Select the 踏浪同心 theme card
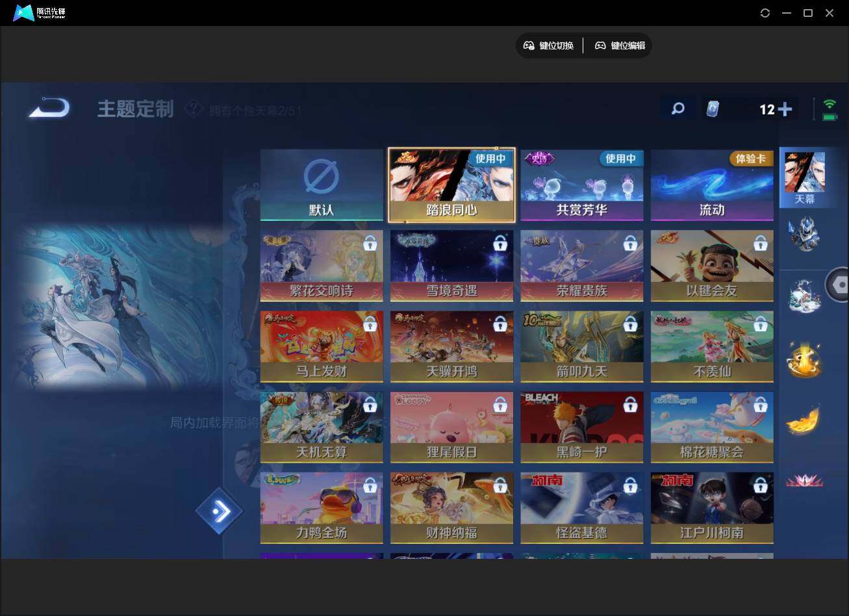849x616 pixels. [451, 185]
